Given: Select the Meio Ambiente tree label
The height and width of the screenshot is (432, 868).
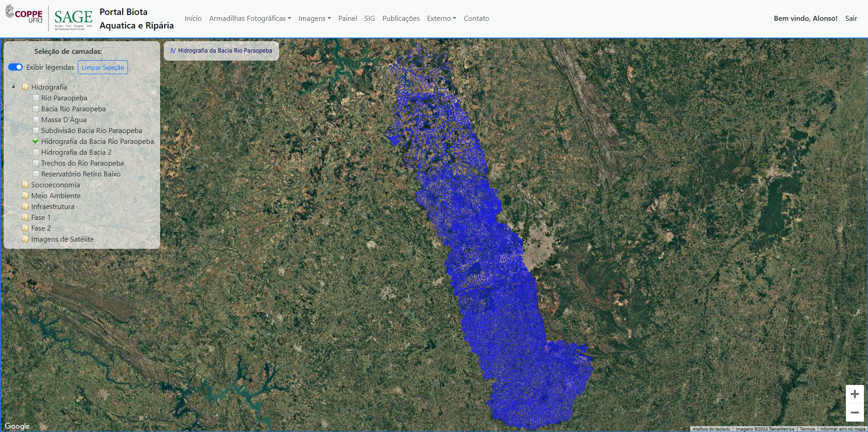Looking at the screenshot, I should pos(56,195).
